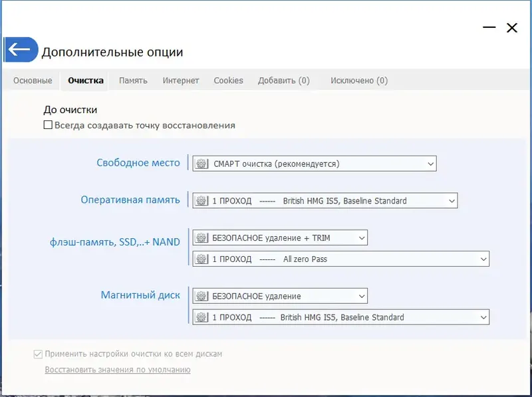Open the SSD erase method dropdown

pyautogui.click(x=361, y=237)
